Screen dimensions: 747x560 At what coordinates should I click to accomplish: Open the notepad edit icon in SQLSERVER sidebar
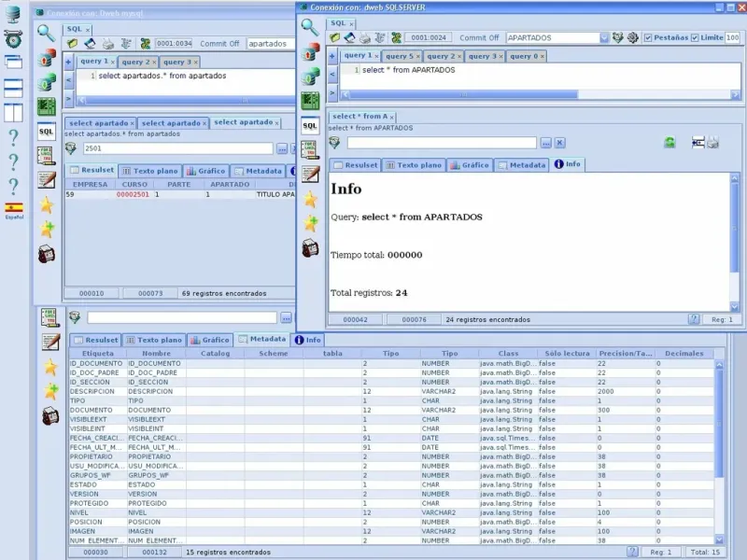click(x=310, y=175)
